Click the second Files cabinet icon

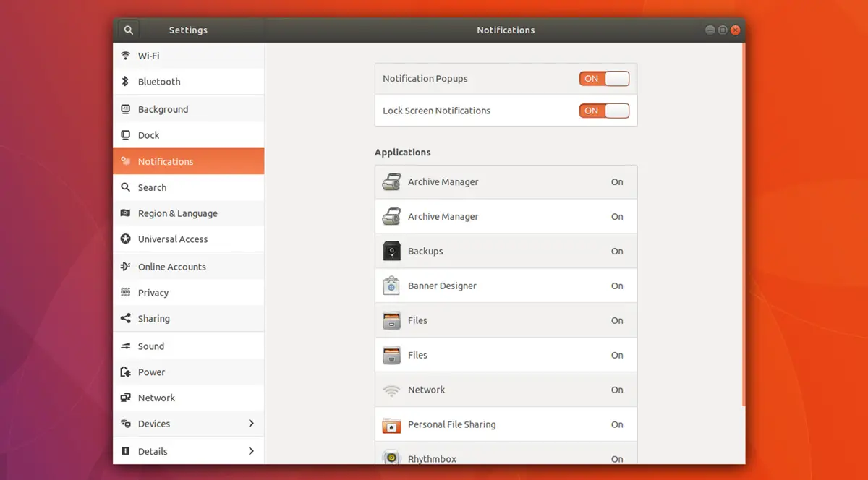tap(391, 356)
